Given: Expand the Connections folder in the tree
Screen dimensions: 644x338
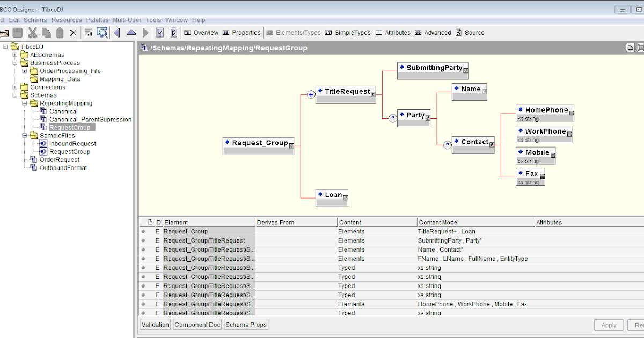Looking at the screenshot, I should tap(14, 87).
